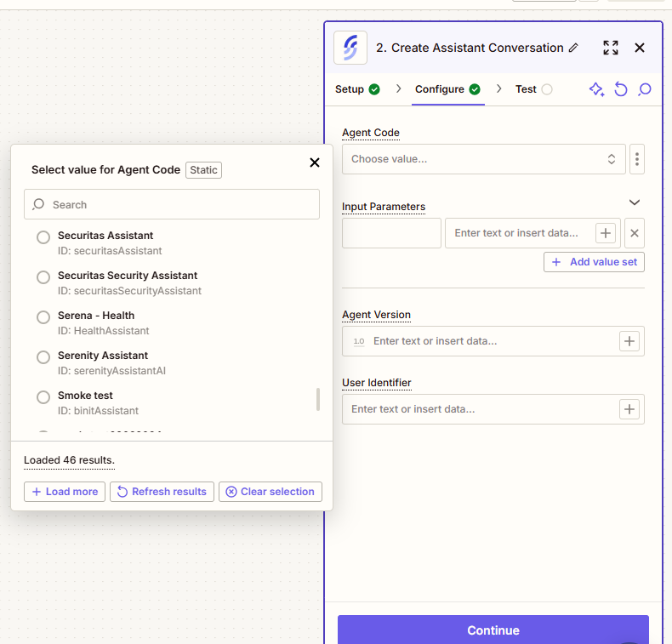Click the User Identifier field label
Viewport: 672px width, 644px height.
pyautogui.click(x=377, y=383)
